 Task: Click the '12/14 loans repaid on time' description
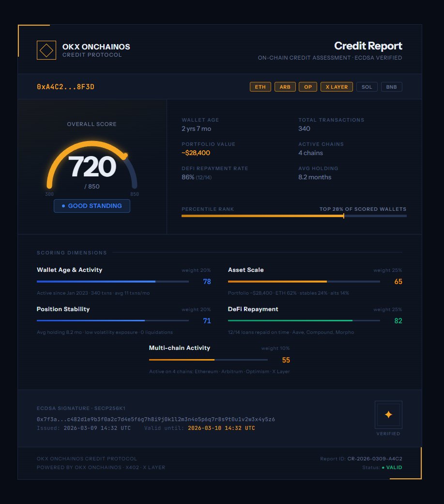tap(291, 332)
